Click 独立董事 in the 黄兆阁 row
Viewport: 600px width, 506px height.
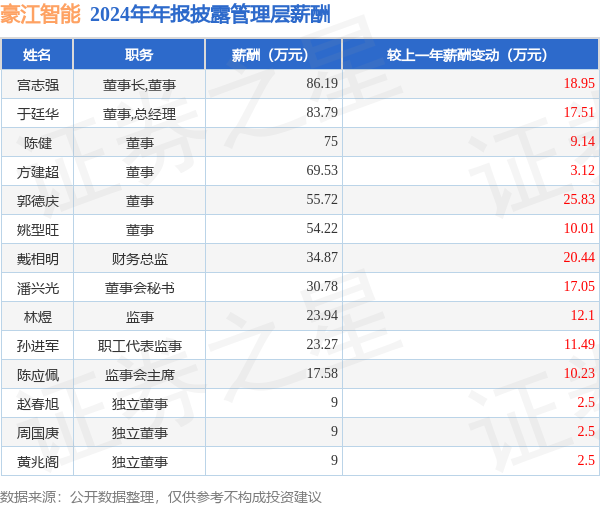pos(139,463)
